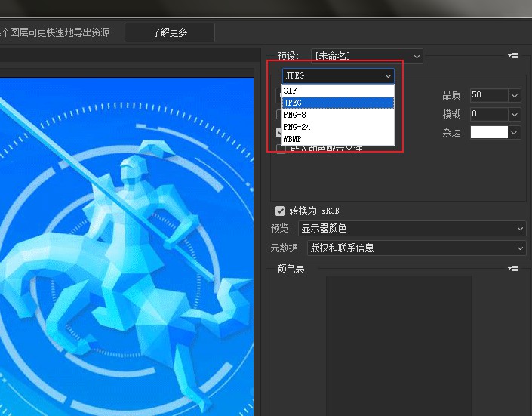Click the 了解更多 button
Screen dimensions: 532x416
pyautogui.click(x=170, y=32)
